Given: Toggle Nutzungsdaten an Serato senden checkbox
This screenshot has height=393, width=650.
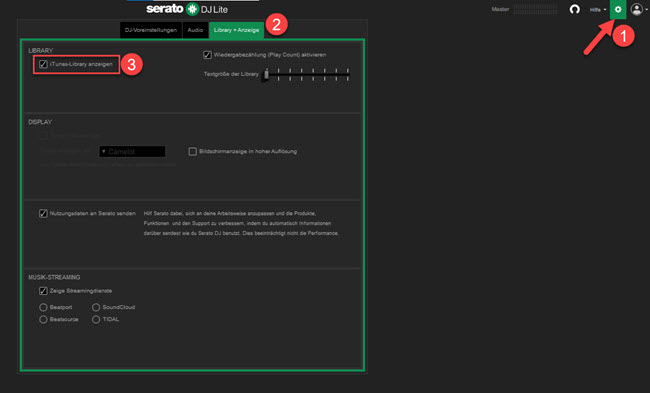Looking at the screenshot, I should tap(43, 213).
